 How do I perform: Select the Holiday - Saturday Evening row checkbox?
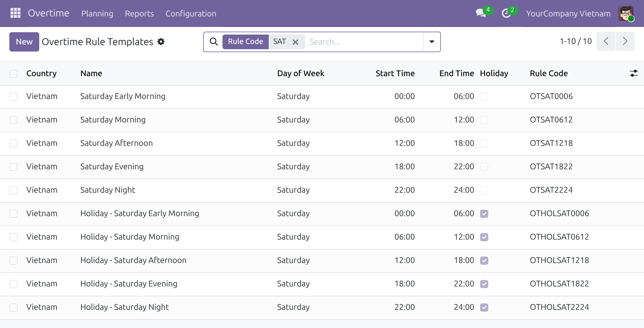13,284
